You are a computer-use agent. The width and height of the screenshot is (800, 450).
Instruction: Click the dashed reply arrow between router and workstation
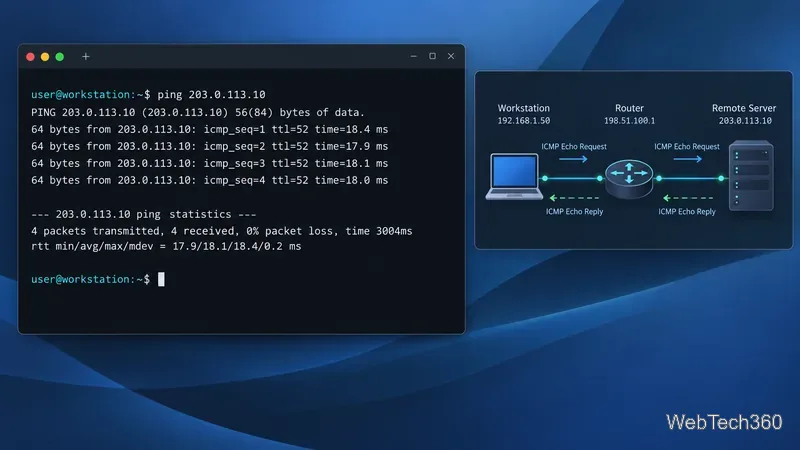click(x=574, y=198)
